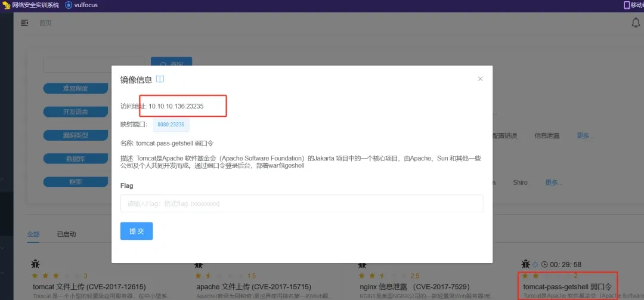Select the 数据库 filter label
The image size is (644, 300).
[x=76, y=158]
